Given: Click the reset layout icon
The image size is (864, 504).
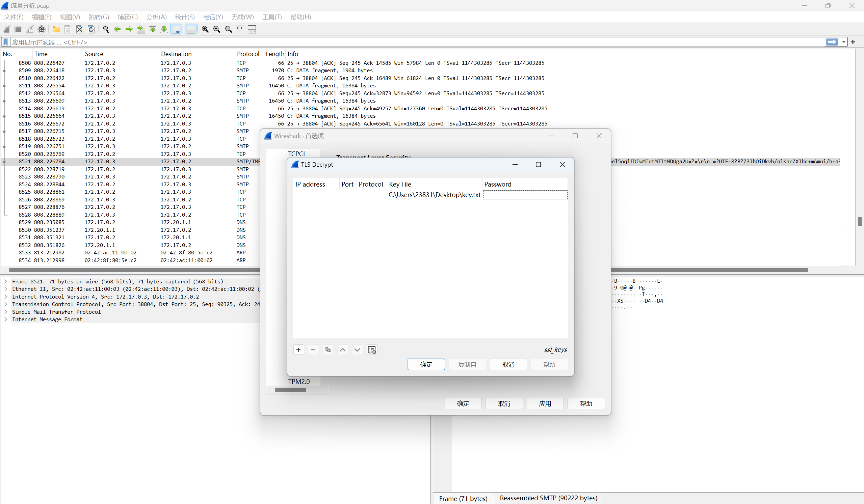Looking at the screenshot, I should (x=252, y=29).
